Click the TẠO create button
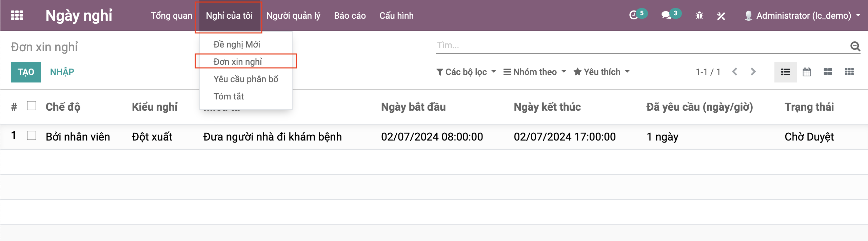This screenshot has height=241, width=868. click(x=26, y=72)
